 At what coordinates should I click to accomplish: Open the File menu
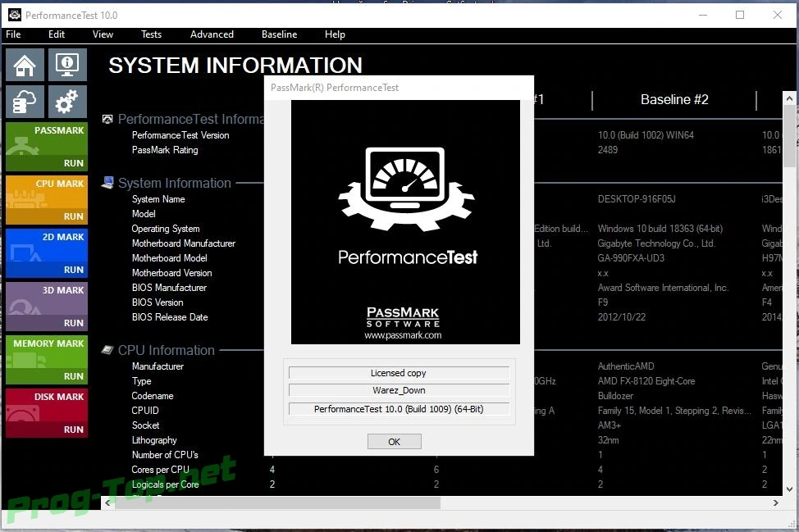[x=13, y=34]
